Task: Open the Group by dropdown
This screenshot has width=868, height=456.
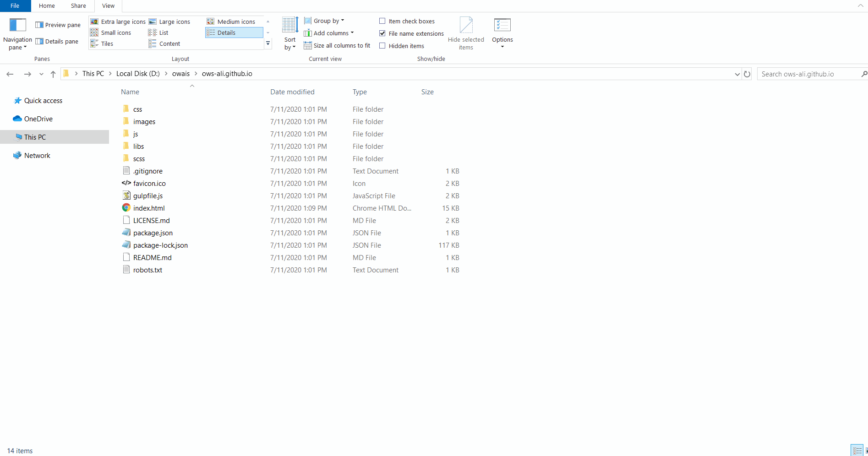Action: point(324,21)
